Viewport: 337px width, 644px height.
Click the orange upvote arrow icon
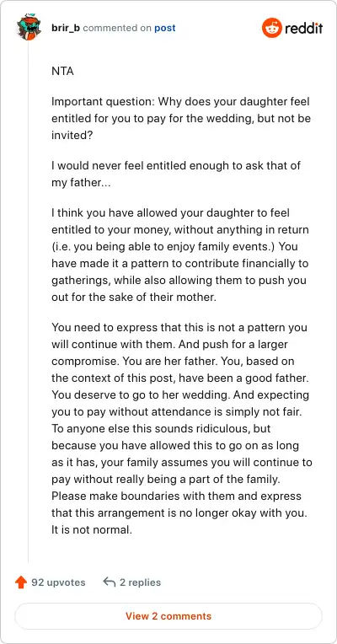point(21,582)
